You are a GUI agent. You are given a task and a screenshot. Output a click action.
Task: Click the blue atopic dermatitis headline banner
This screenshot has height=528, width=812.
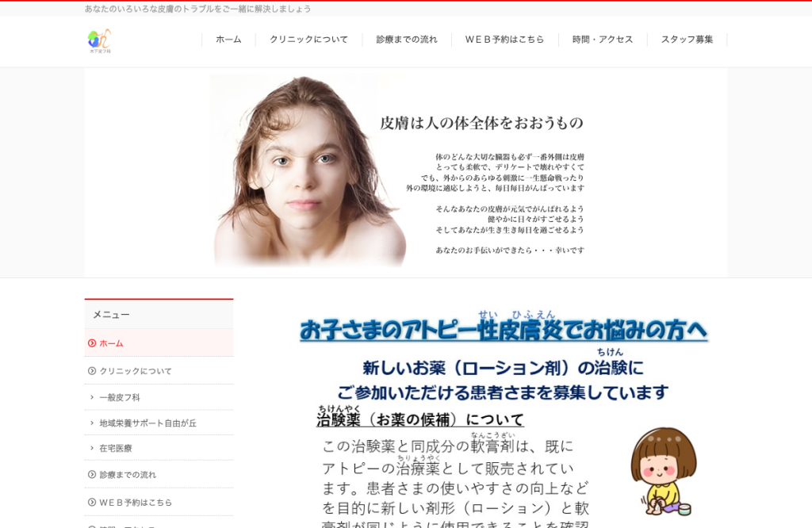504,327
